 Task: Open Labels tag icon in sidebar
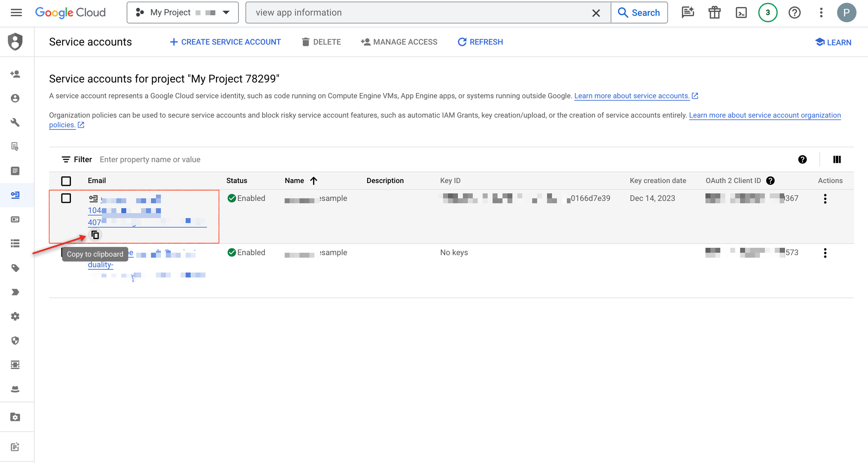[x=15, y=268]
